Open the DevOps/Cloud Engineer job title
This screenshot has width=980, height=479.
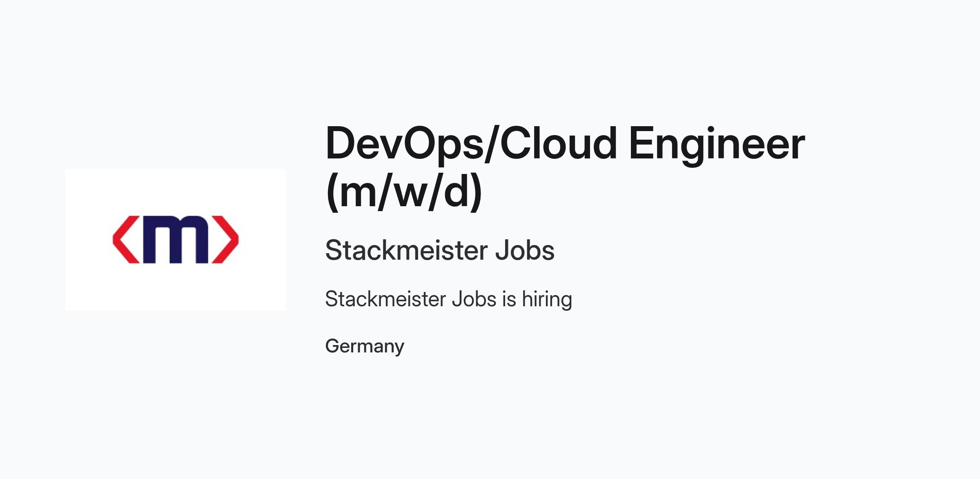[565, 167]
